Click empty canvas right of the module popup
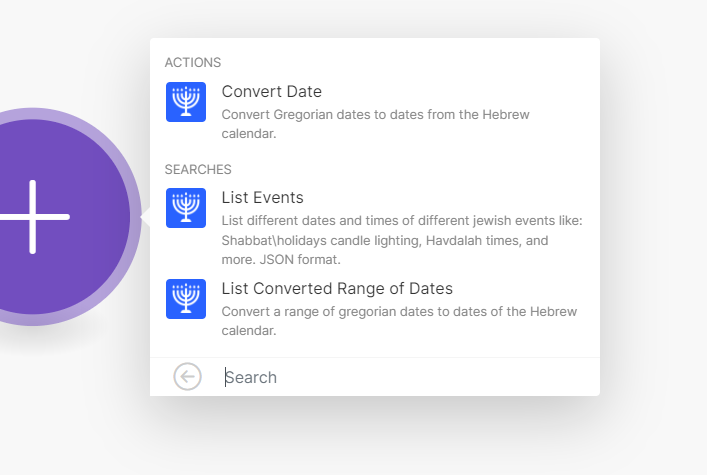Image resolution: width=707 pixels, height=475 pixels. point(655,220)
